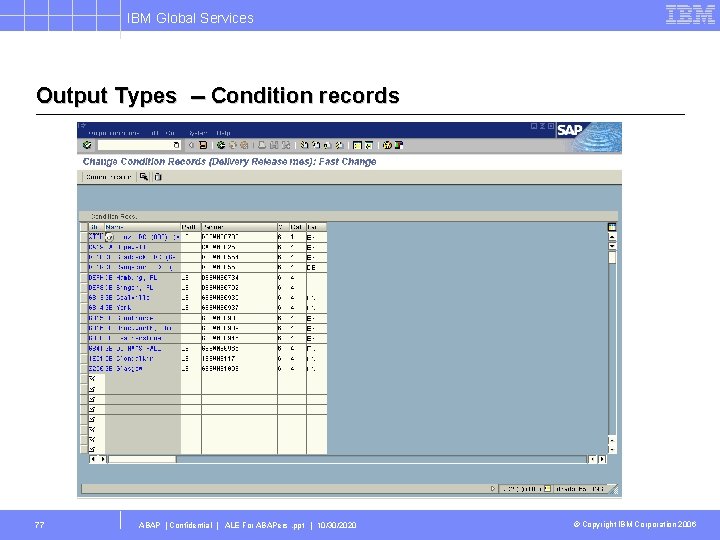Click the left-column horizontal scroll left arrow
The height and width of the screenshot is (540, 720).
(93, 459)
